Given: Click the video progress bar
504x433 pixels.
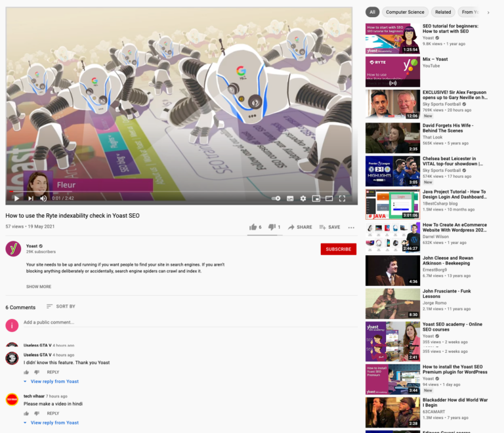Looking at the screenshot, I should coord(181,192).
